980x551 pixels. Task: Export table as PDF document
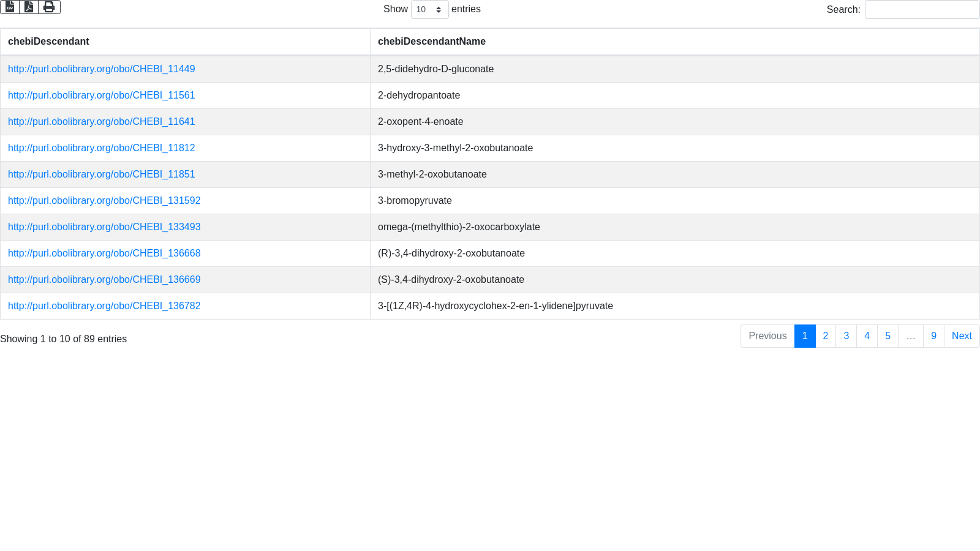point(29,7)
